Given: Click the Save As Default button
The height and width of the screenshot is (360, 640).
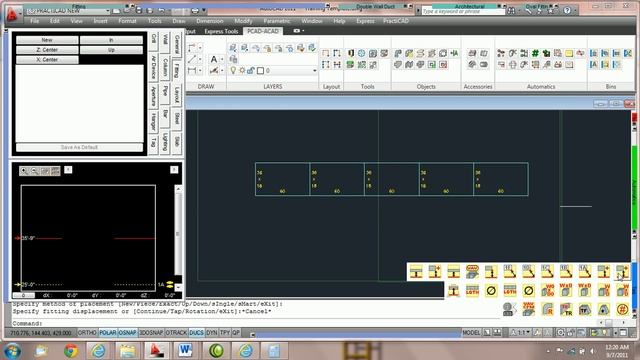Looking at the screenshot, I should click(79, 147).
